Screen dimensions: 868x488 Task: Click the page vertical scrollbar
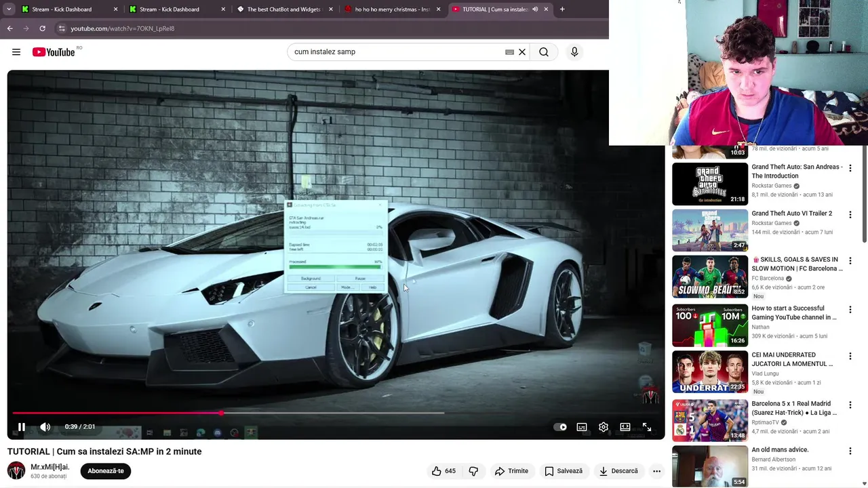864,193
